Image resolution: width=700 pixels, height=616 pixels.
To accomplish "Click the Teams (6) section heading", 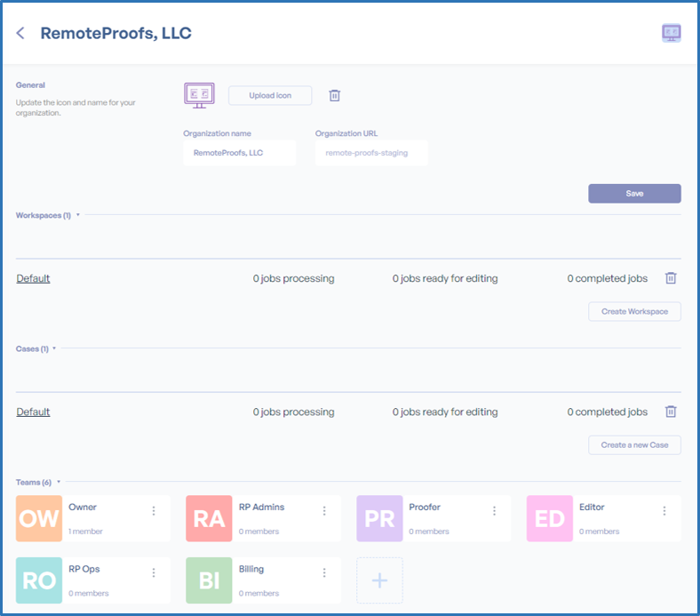I will (x=34, y=483).
